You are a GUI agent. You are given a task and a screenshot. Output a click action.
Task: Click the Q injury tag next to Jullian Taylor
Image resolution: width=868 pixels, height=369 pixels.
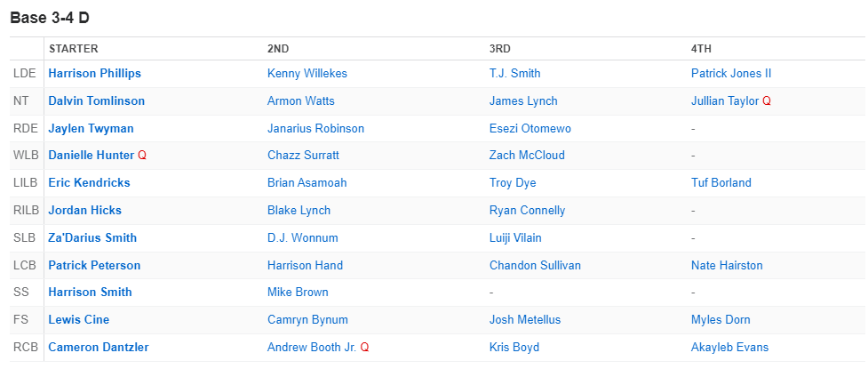[766, 100]
